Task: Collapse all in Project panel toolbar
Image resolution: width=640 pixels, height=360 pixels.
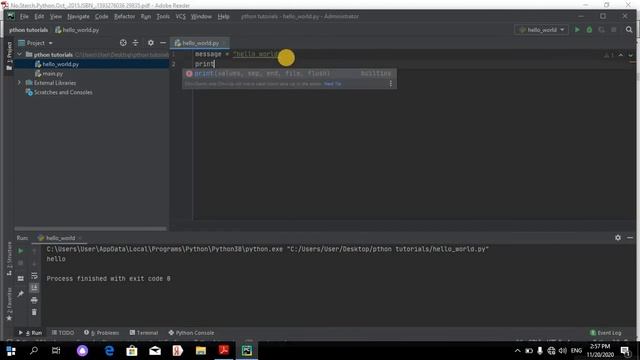Action: pyautogui.click(x=136, y=43)
